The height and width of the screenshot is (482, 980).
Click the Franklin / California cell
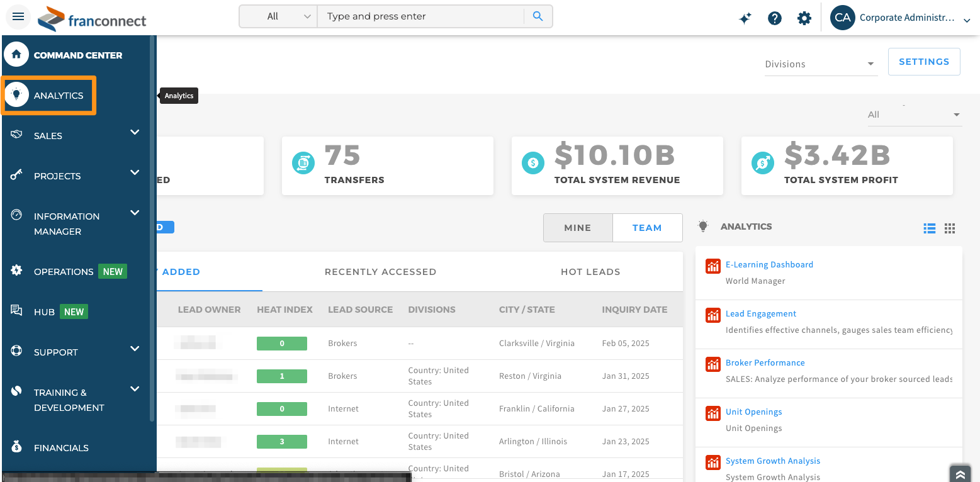click(x=537, y=409)
